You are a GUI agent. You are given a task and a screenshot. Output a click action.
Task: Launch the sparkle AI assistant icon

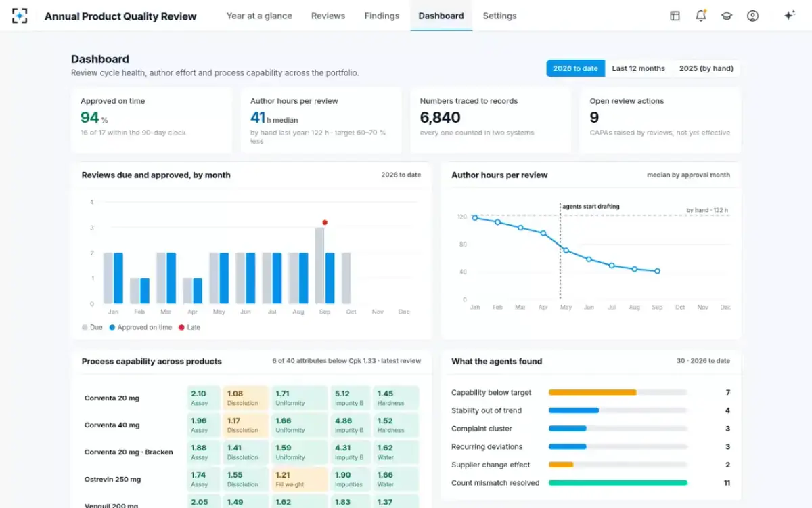click(x=789, y=16)
